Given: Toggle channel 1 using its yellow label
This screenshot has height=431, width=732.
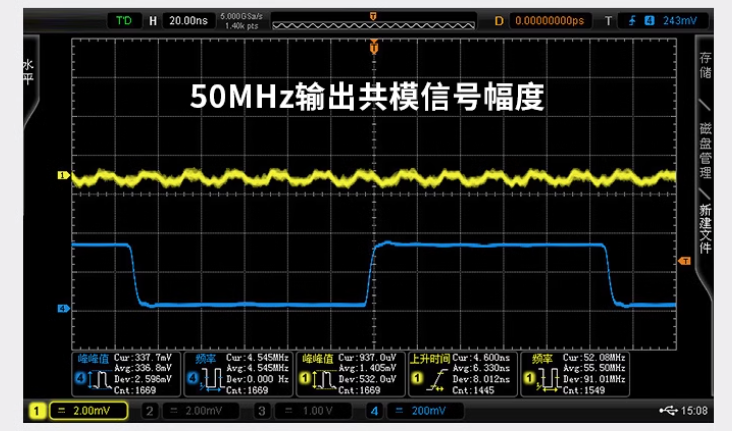Looking at the screenshot, I should (38, 411).
